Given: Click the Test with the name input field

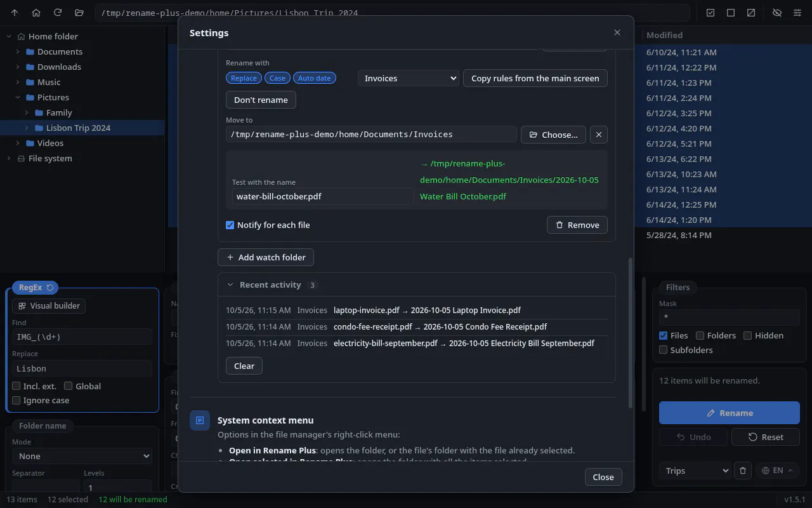Looking at the screenshot, I should coord(323,196).
